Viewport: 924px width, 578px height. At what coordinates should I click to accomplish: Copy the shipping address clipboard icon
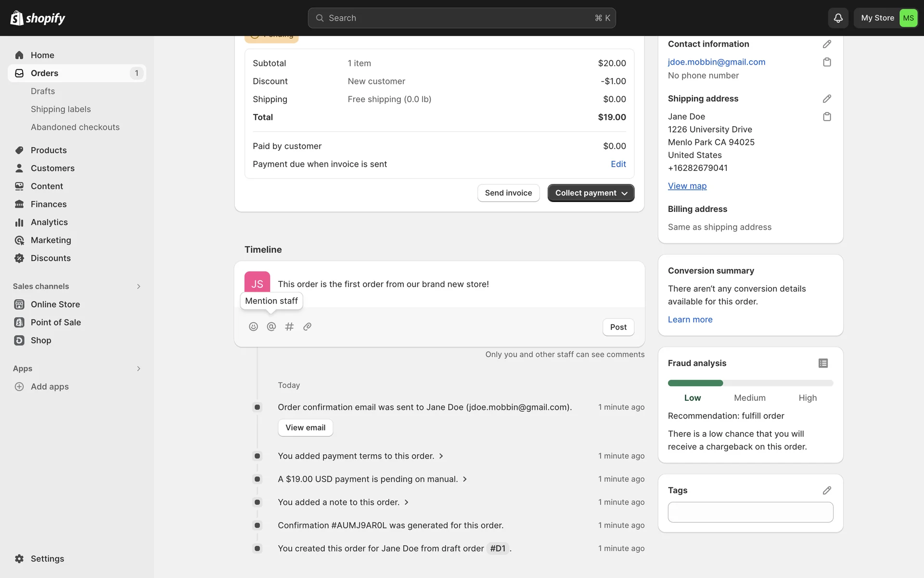pyautogui.click(x=827, y=117)
